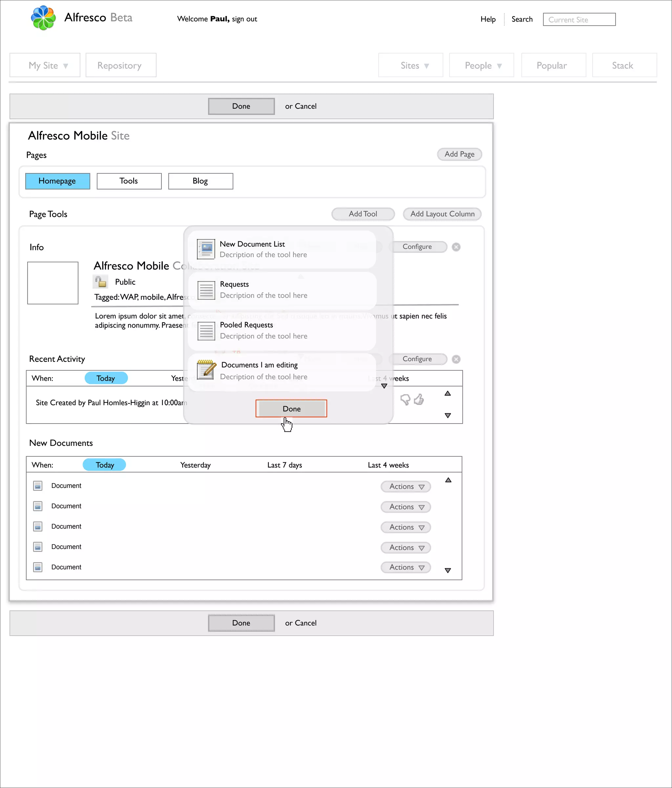Click the top Cancel link

[x=306, y=106]
